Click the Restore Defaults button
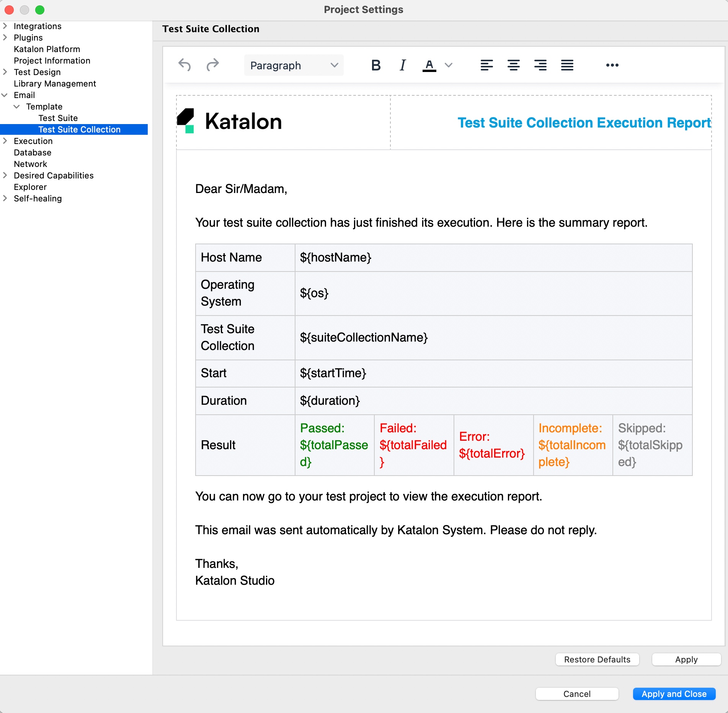 pos(597,659)
